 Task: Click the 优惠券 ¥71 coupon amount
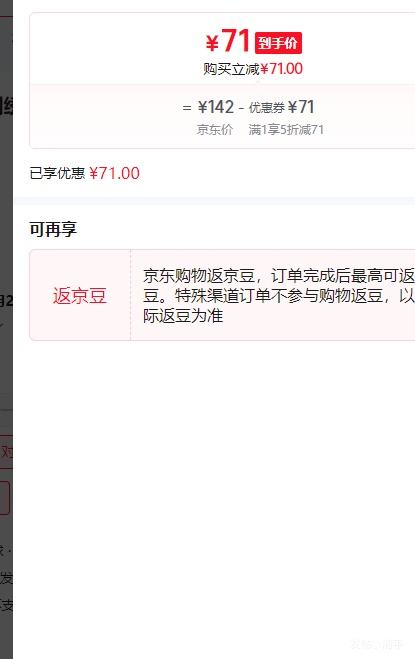[x=281, y=107]
